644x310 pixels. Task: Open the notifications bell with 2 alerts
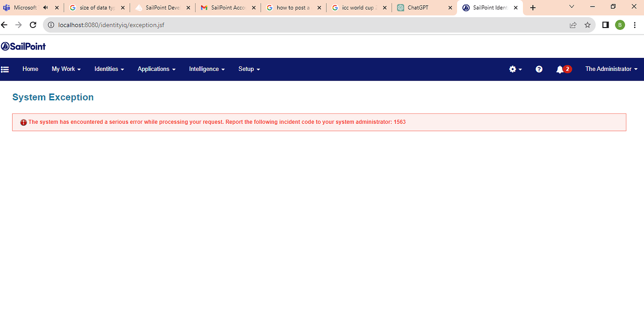[562, 69]
